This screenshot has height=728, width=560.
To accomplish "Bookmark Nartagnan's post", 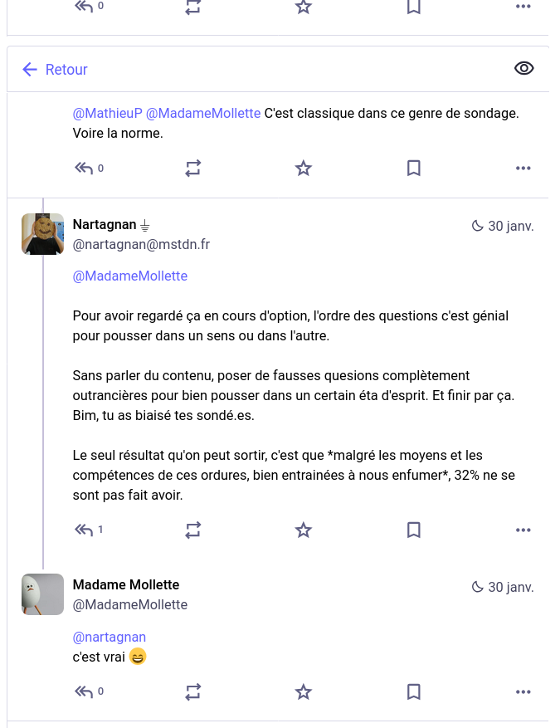I will 414,530.
